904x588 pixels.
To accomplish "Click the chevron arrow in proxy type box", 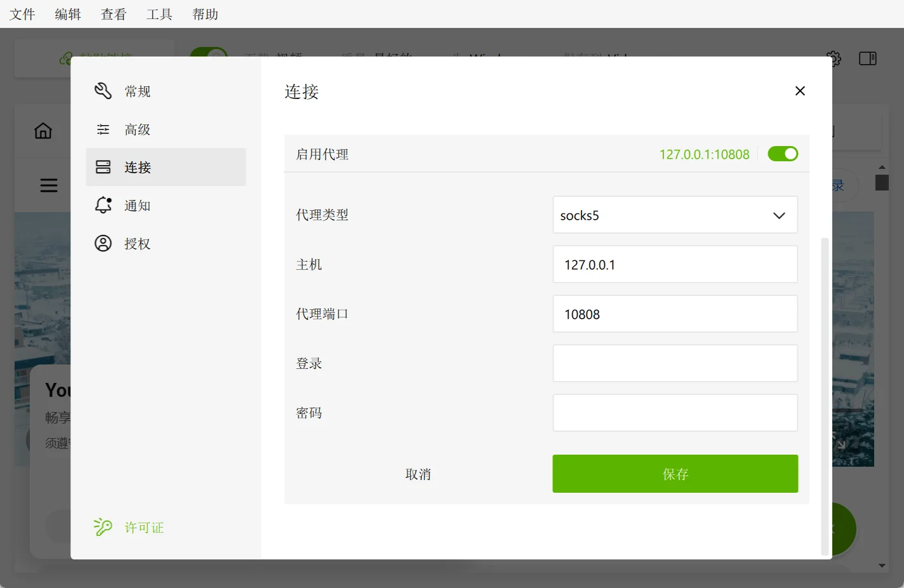I will click(x=779, y=215).
